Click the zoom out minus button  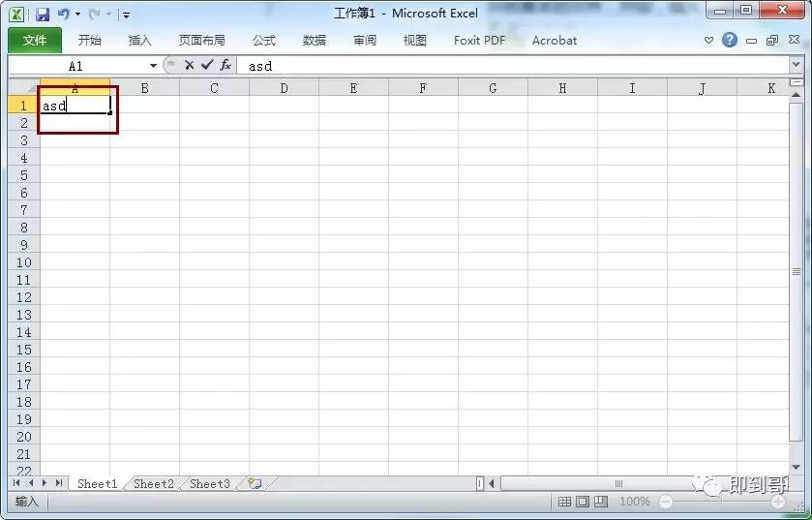665,502
